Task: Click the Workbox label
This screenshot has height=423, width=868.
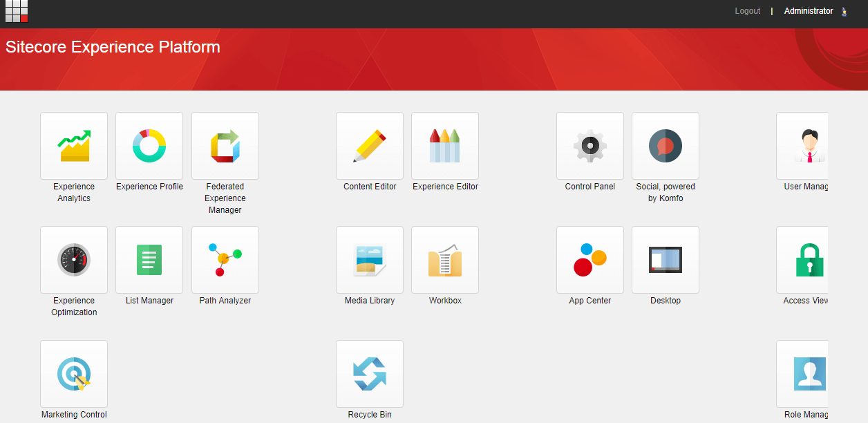Action: 445,301
